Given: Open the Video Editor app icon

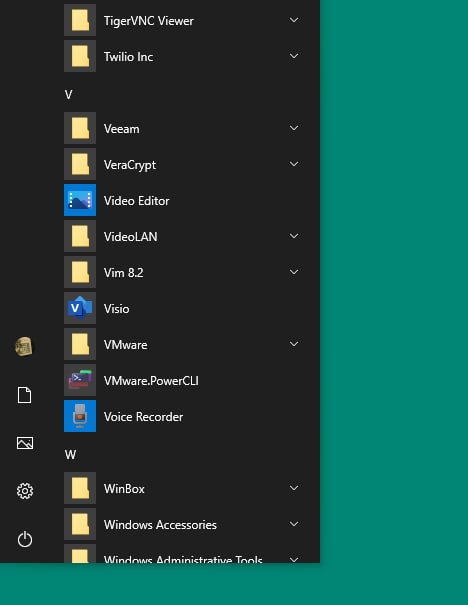Looking at the screenshot, I should 80,200.
